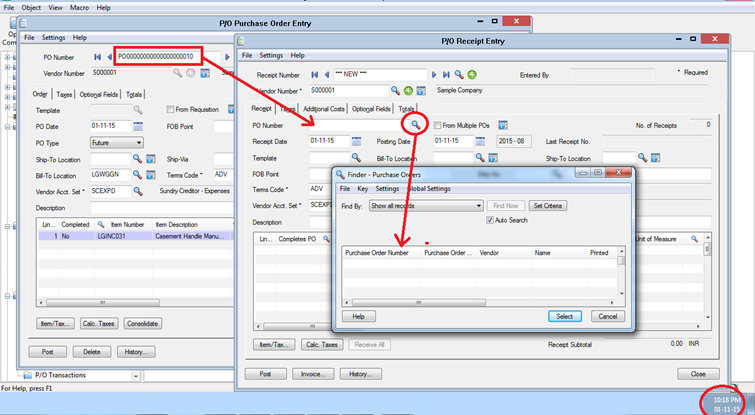
Task: Open the Receipt Date calendar picker
Action: pyautogui.click(x=356, y=141)
